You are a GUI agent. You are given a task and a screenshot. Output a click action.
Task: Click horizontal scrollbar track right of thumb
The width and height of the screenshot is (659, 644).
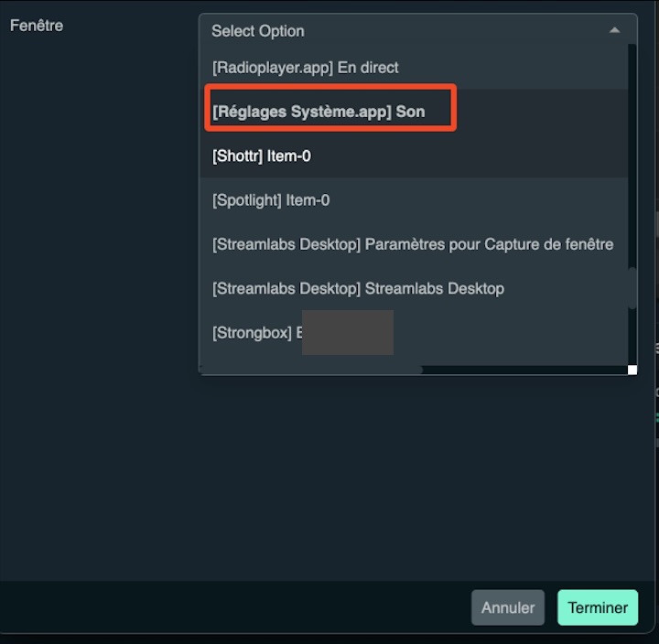tap(522, 370)
